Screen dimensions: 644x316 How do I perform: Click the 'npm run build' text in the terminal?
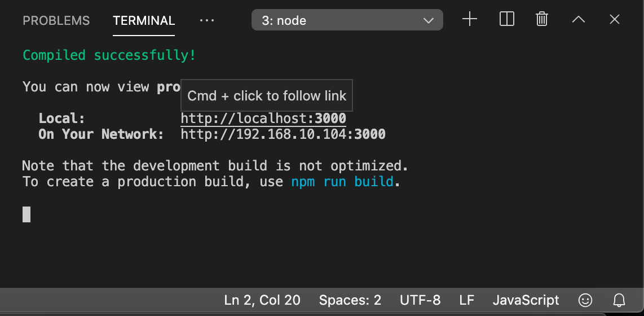[x=342, y=182]
